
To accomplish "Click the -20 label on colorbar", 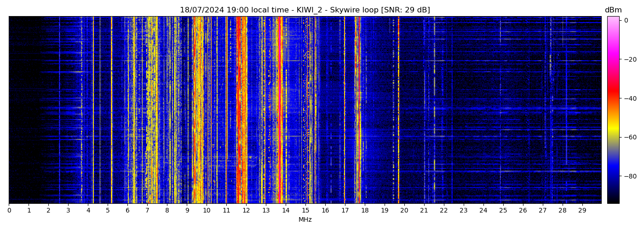I will pos(628,59).
